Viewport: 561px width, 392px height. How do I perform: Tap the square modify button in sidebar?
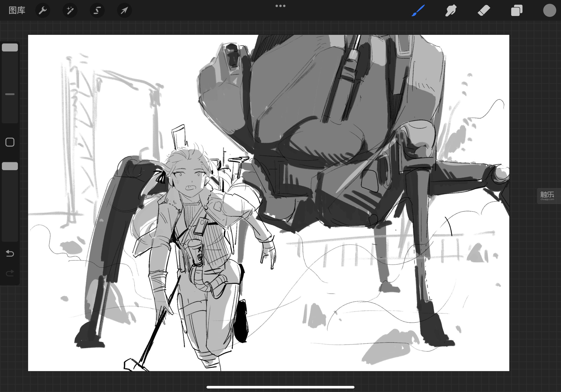(x=10, y=142)
